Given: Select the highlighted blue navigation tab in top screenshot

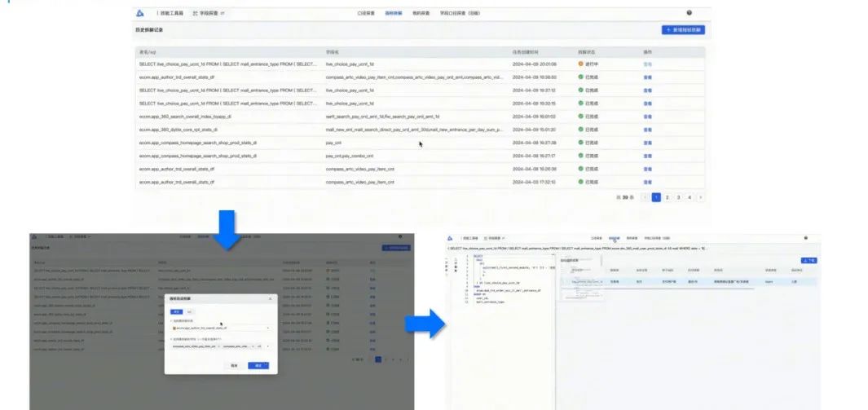Looking at the screenshot, I should point(394,13).
